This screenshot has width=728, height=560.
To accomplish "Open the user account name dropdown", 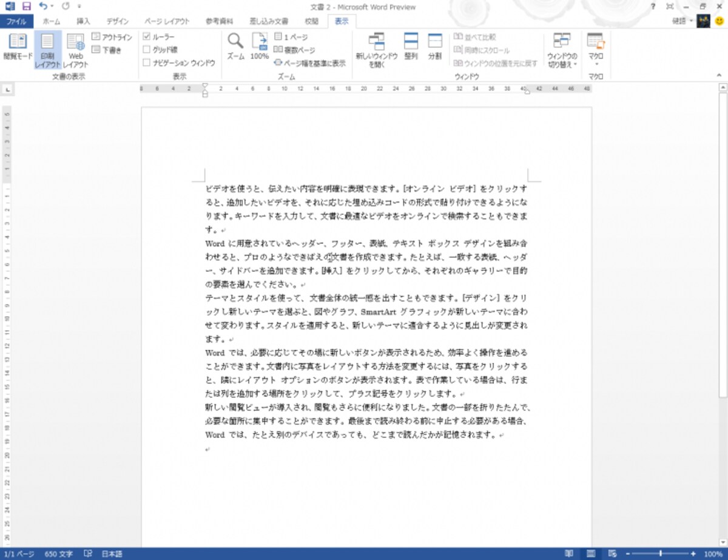I will pos(682,21).
